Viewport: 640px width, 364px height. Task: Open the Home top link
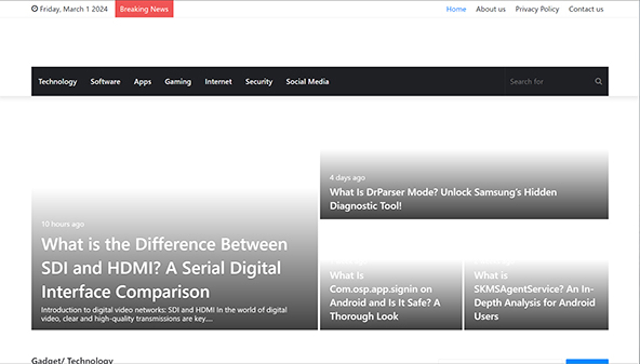[x=456, y=9]
